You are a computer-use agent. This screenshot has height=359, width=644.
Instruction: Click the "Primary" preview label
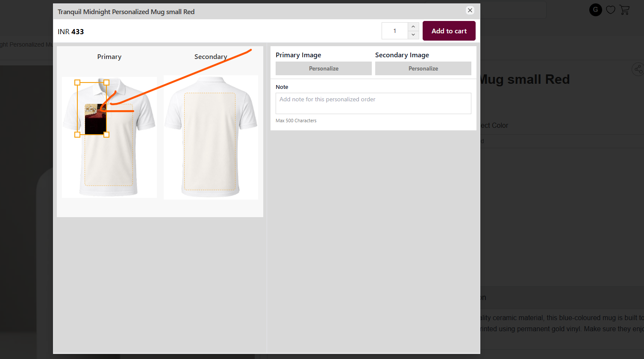(109, 57)
